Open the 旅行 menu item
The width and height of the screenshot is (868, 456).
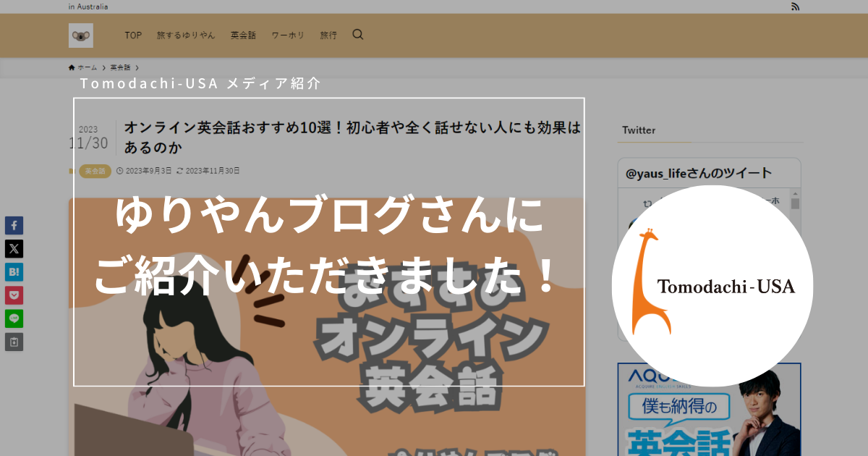click(x=328, y=35)
